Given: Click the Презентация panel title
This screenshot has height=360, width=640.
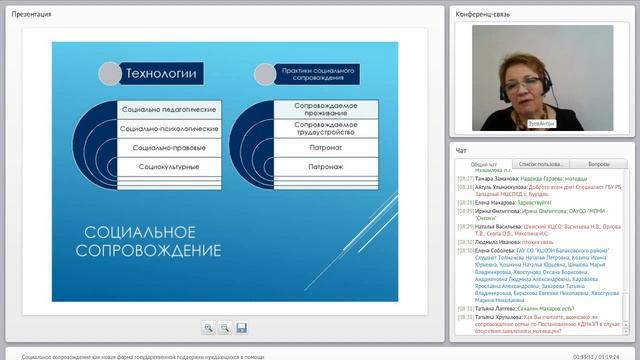Looking at the screenshot, I should [31, 14].
